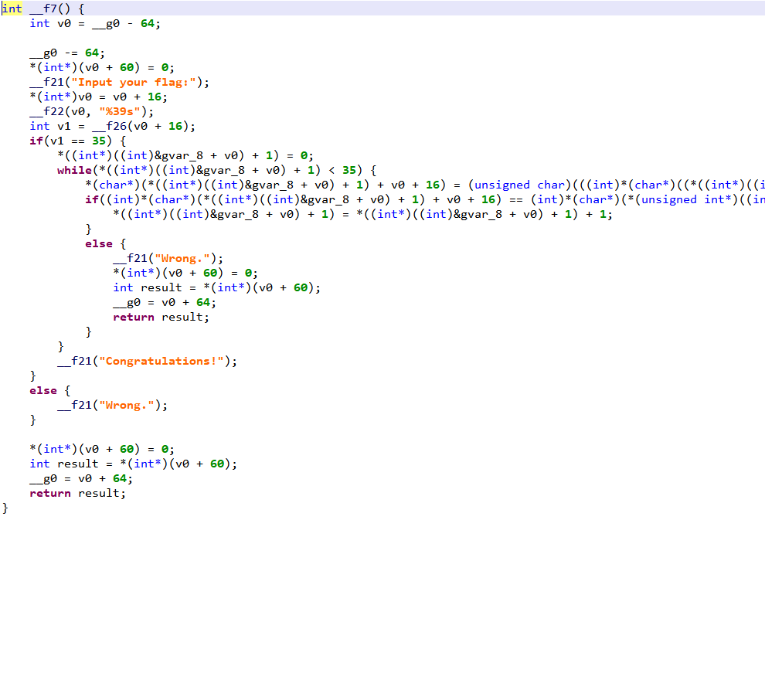Click the first "Wrong." string literal
Screen dimensions: 765x700
[182, 258]
